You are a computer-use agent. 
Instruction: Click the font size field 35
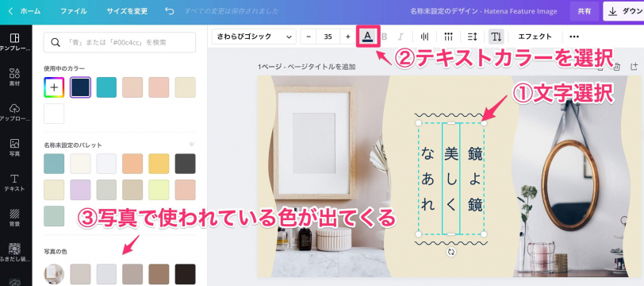point(328,37)
